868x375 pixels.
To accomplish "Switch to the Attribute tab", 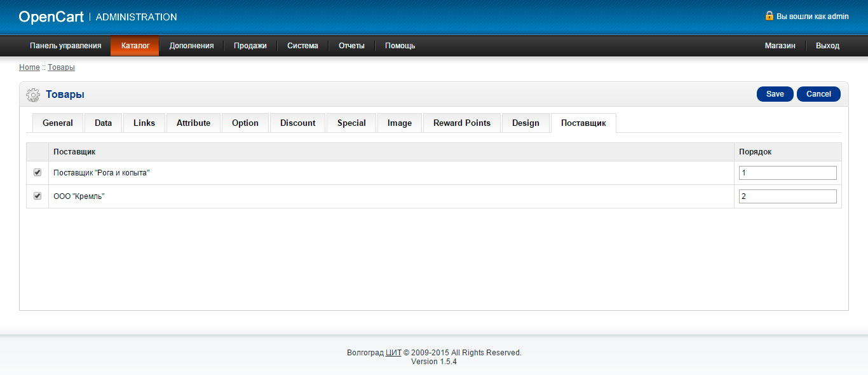I will coord(193,123).
